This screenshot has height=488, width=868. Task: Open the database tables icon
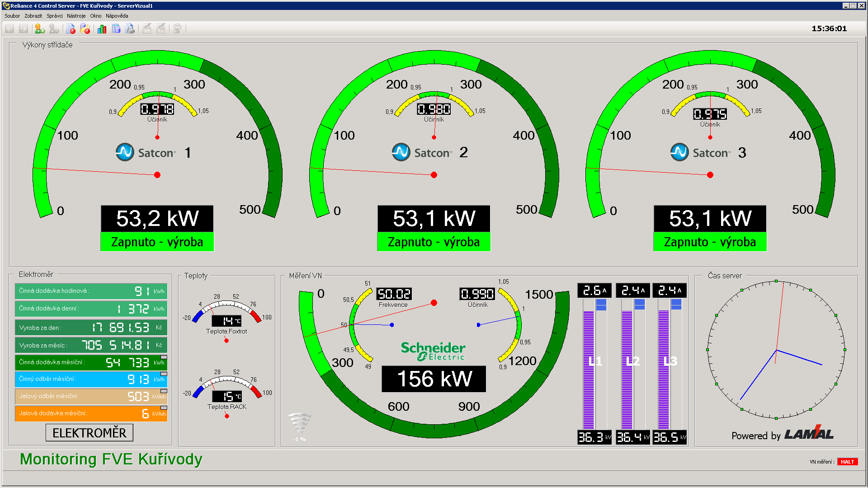[116, 29]
